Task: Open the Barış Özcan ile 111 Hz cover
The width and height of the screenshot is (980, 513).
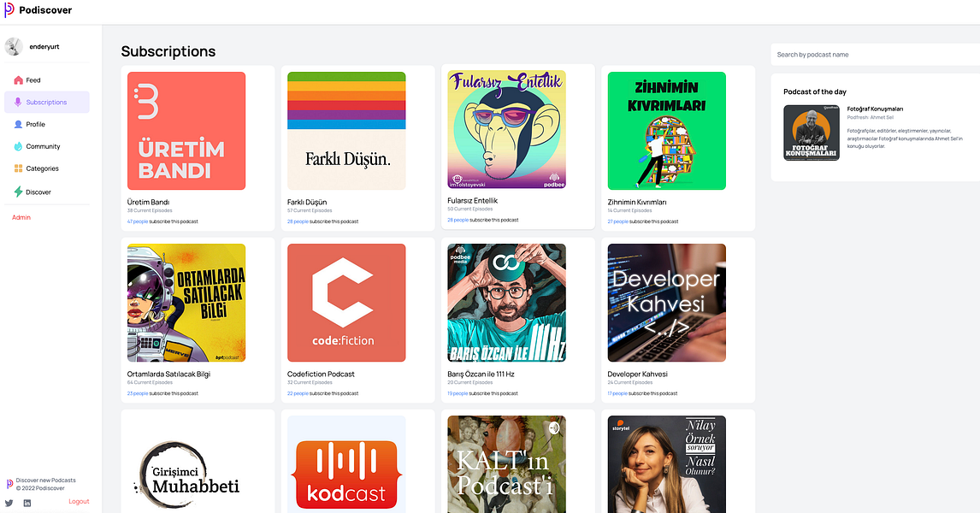Action: (x=506, y=303)
